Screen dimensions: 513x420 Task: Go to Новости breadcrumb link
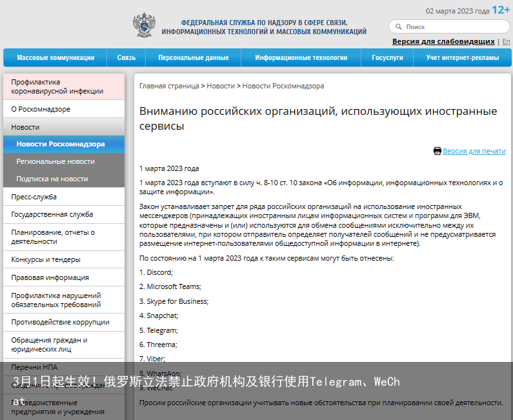click(221, 86)
